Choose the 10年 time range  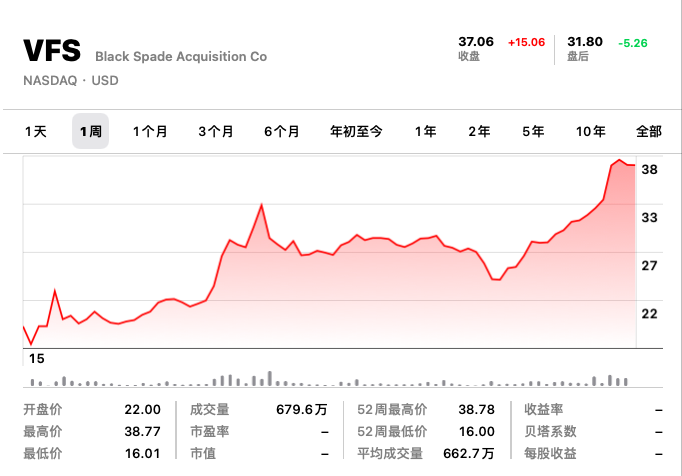[590, 131]
